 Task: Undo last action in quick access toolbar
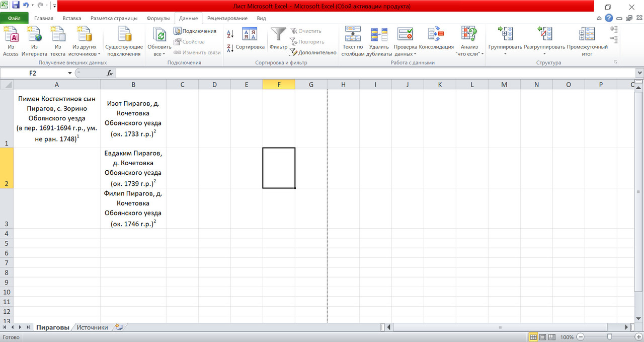tap(25, 6)
